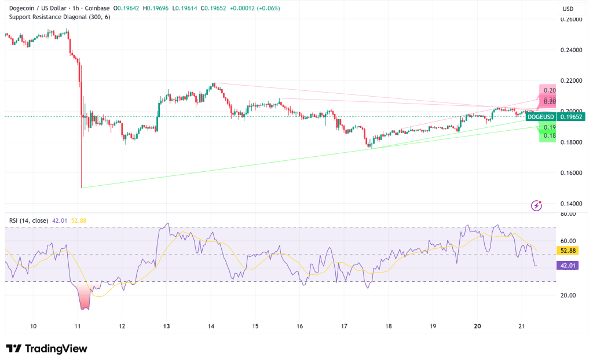This screenshot has height=364, width=593.
Task: Select the Support Resistance Diagonal indicator label
Action: pos(59,17)
